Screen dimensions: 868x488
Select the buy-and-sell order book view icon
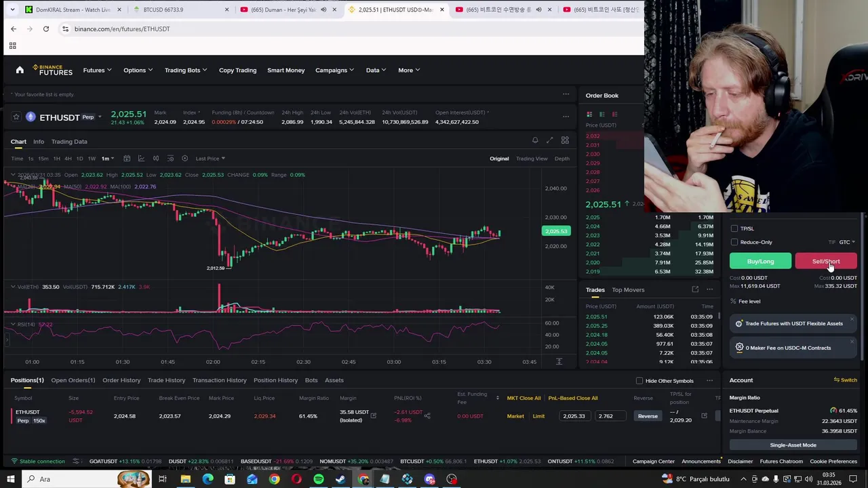[589, 115]
